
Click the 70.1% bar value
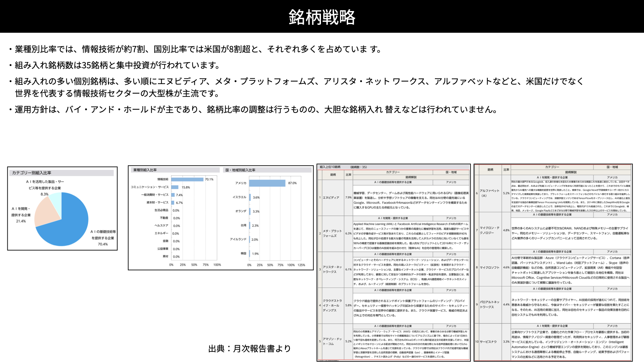[x=209, y=180]
